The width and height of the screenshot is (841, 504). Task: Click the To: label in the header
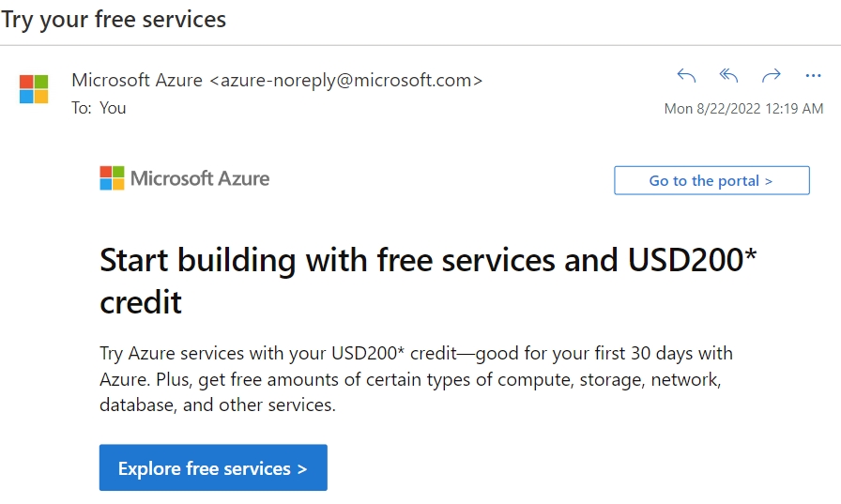pos(82,108)
